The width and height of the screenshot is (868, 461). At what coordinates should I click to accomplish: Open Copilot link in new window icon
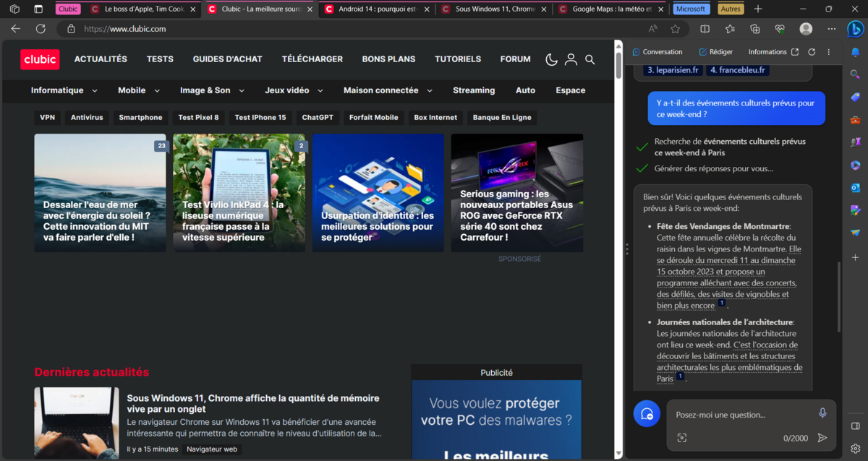coord(795,52)
